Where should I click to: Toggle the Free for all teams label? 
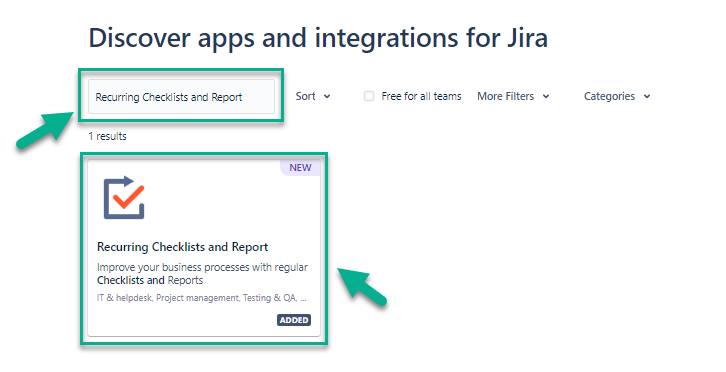click(x=421, y=96)
